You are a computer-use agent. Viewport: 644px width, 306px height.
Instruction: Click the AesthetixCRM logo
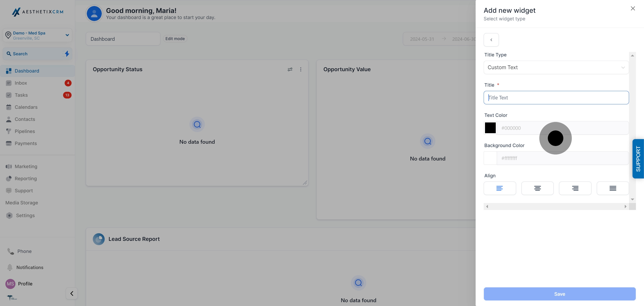pyautogui.click(x=38, y=12)
